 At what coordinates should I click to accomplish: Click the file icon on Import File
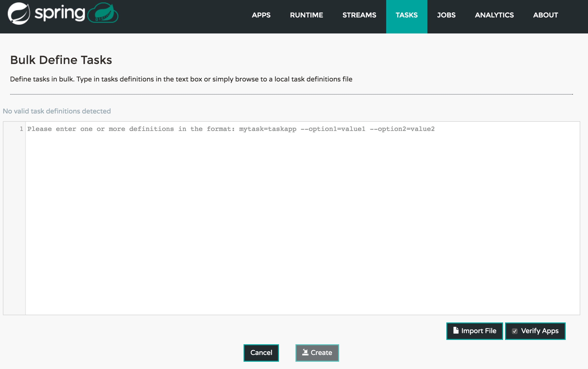(x=456, y=330)
